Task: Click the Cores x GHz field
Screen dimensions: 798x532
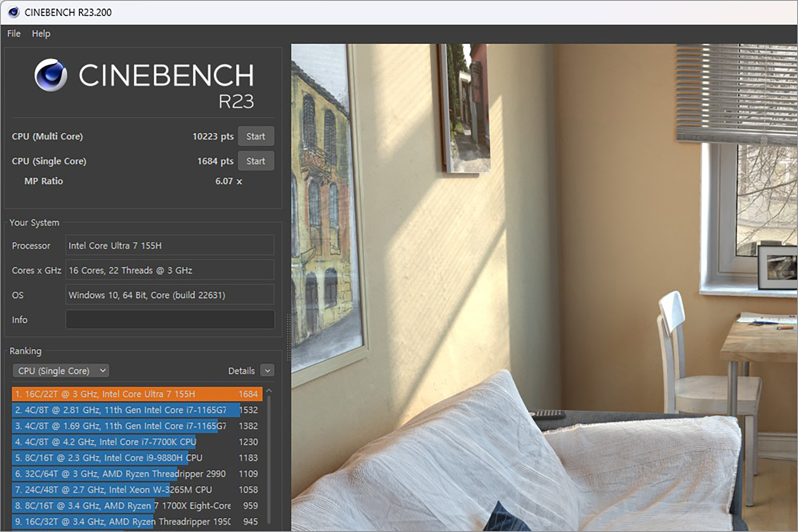Action: point(170,270)
